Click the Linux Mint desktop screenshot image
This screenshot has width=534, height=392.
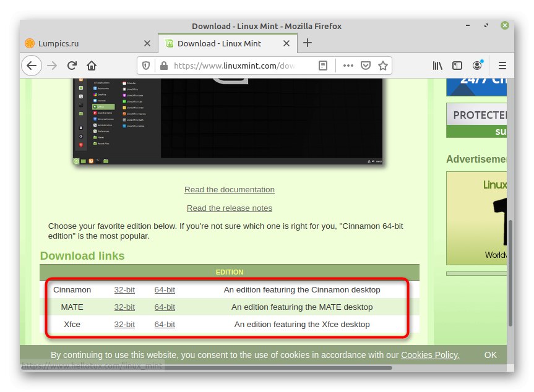click(x=228, y=121)
